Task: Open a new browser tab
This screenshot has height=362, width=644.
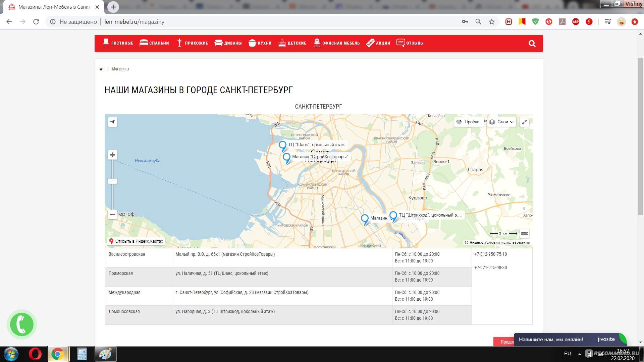Action: click(113, 7)
